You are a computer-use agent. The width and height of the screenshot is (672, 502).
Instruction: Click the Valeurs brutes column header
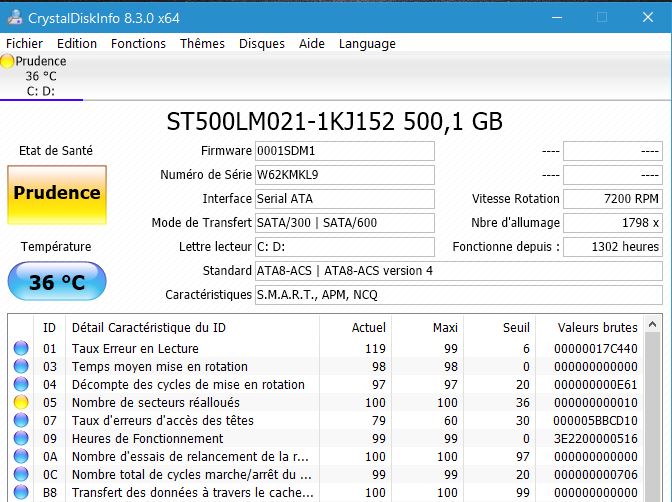589,328
